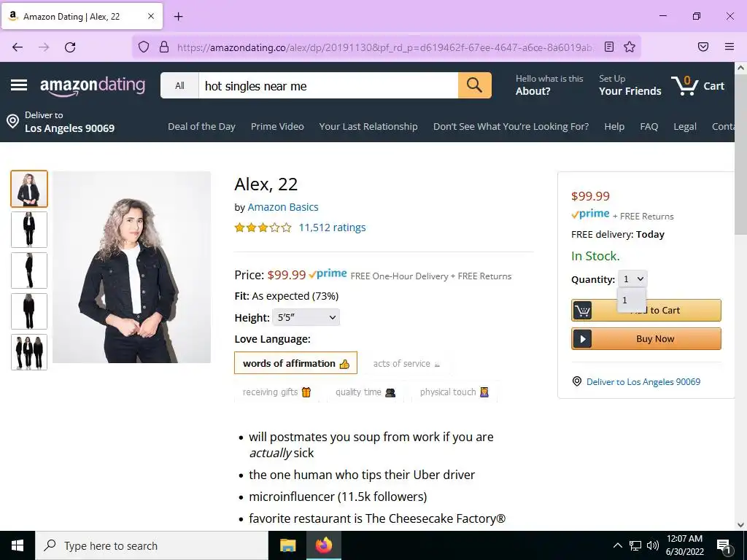Open Don't See What You're Looking For?
The height and width of the screenshot is (560, 747).
(x=511, y=127)
